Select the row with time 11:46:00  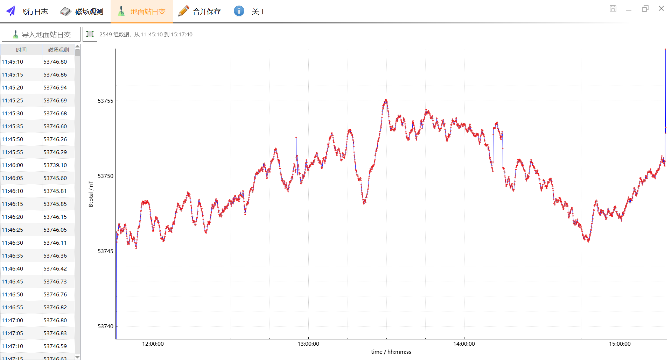click(x=37, y=165)
